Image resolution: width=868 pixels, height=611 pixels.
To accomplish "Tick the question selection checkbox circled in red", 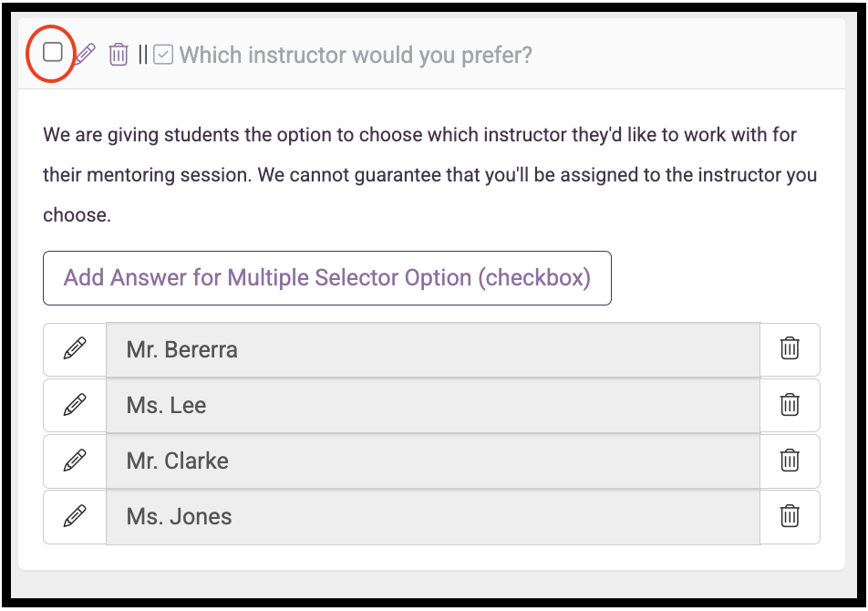I will (x=53, y=53).
